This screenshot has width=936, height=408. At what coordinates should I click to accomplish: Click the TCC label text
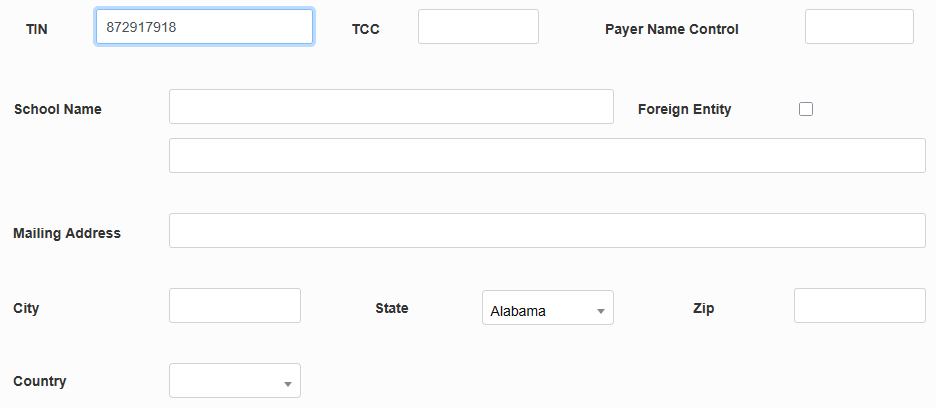click(x=366, y=29)
